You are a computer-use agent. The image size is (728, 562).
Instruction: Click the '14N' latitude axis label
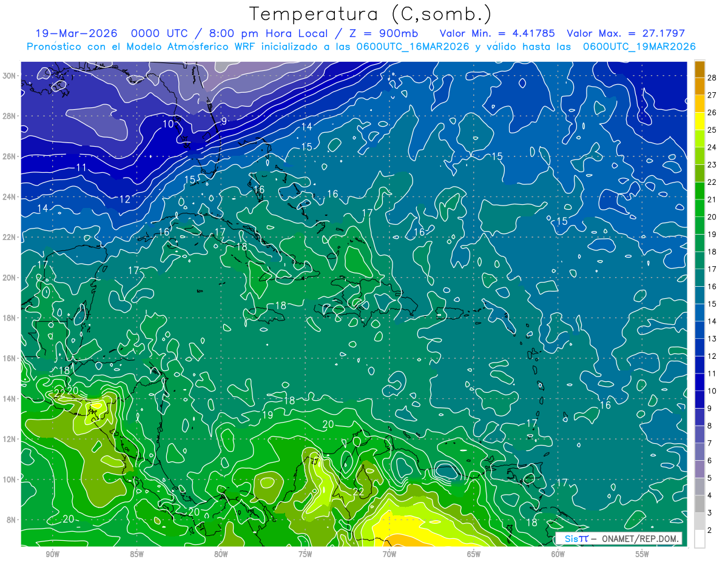(x=10, y=399)
